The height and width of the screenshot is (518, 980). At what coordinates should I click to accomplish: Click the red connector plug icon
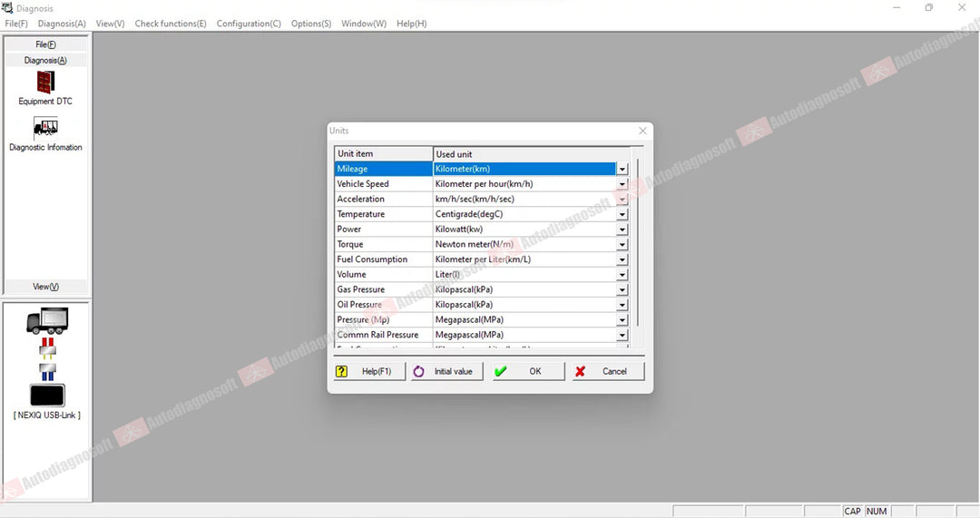(47, 347)
